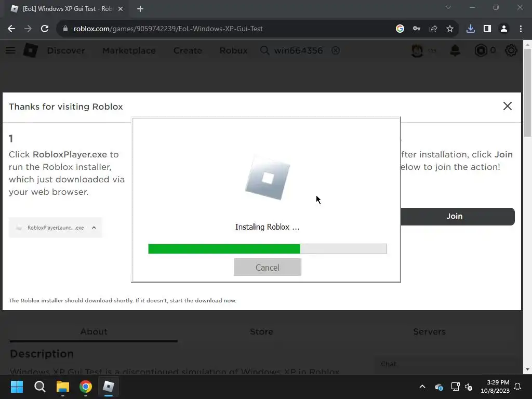Close the Thanks for visiting Roblox dialog
The width and height of the screenshot is (532, 399).
pos(508,106)
